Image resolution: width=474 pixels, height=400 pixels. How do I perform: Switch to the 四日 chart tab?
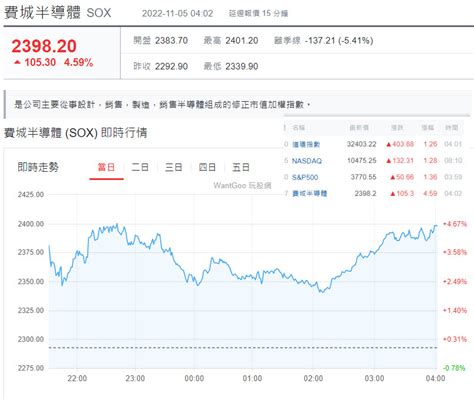point(207,167)
